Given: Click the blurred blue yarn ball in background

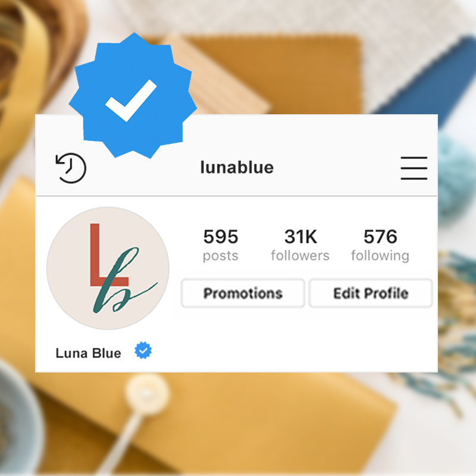Looking at the screenshot, I should [456, 176].
